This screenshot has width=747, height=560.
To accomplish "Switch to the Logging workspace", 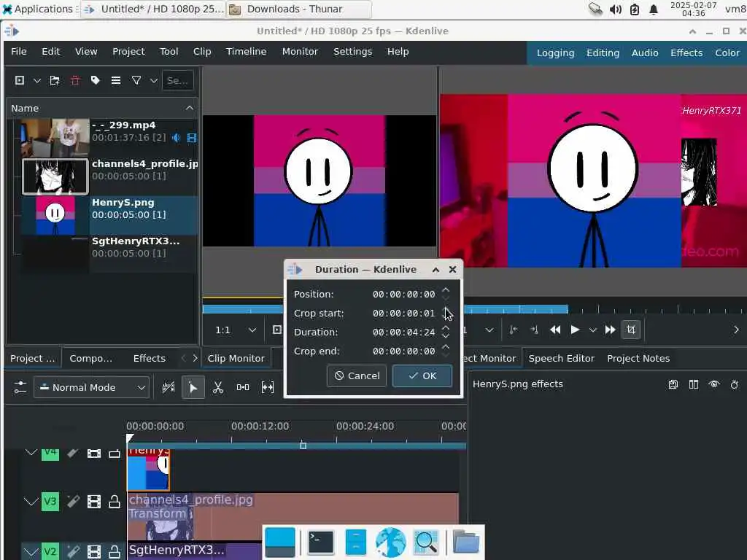I will click(x=555, y=52).
